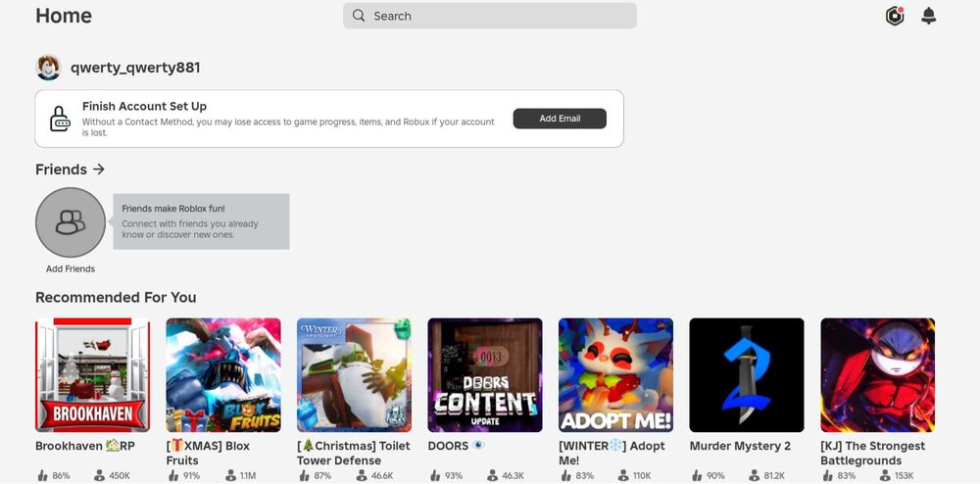Click player icon under Murder Mystery 2
This screenshot has height=484, width=980.
(754, 476)
